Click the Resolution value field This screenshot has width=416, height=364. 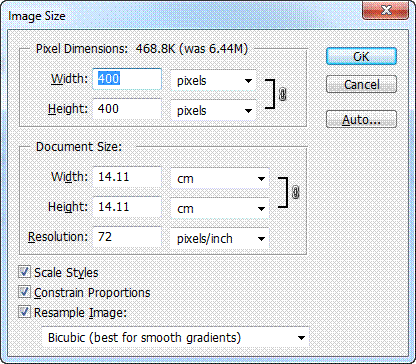click(x=127, y=237)
